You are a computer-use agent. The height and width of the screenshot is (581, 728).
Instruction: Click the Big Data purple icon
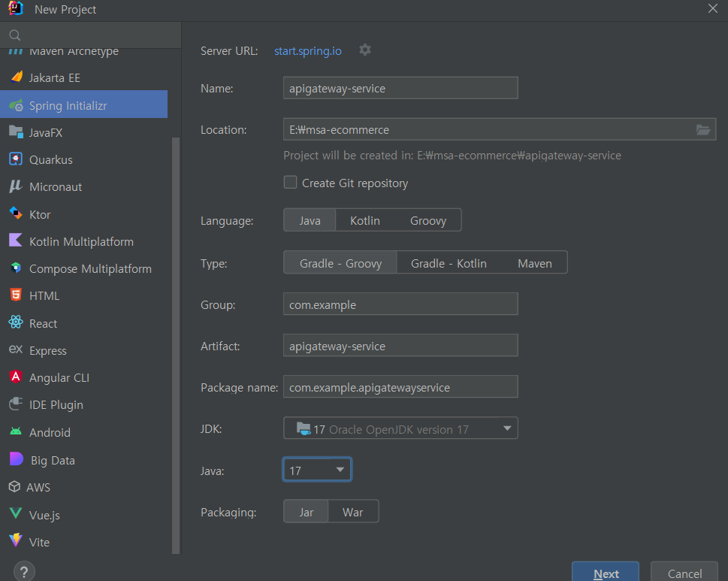click(17, 458)
